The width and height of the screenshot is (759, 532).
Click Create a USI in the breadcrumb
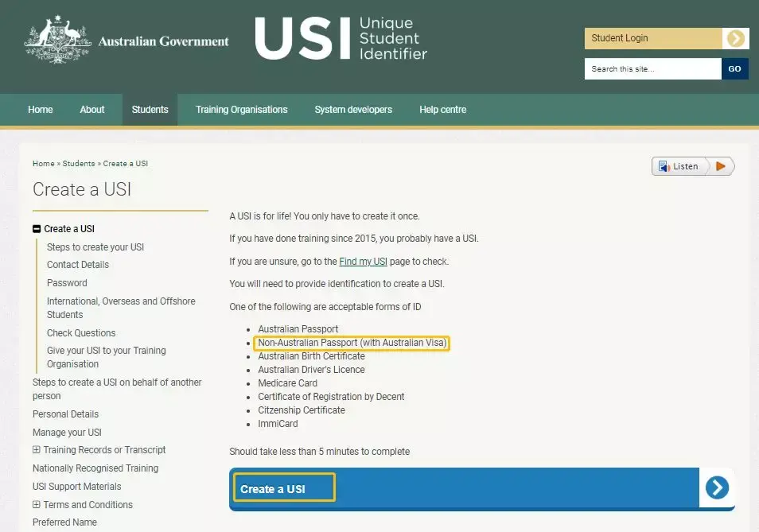click(126, 164)
